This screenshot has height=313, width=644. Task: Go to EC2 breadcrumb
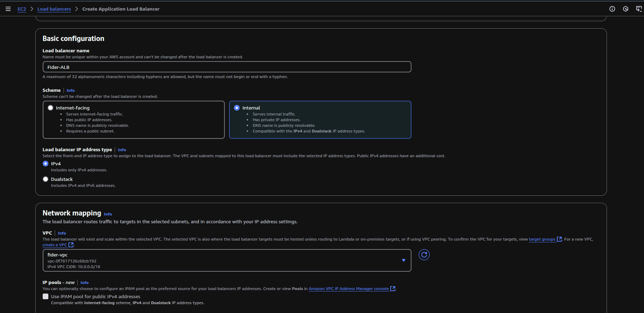click(x=22, y=9)
